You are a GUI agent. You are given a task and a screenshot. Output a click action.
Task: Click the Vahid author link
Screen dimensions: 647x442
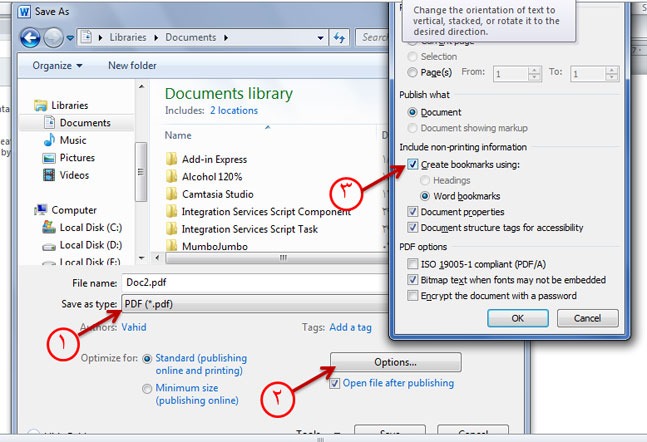click(x=134, y=327)
